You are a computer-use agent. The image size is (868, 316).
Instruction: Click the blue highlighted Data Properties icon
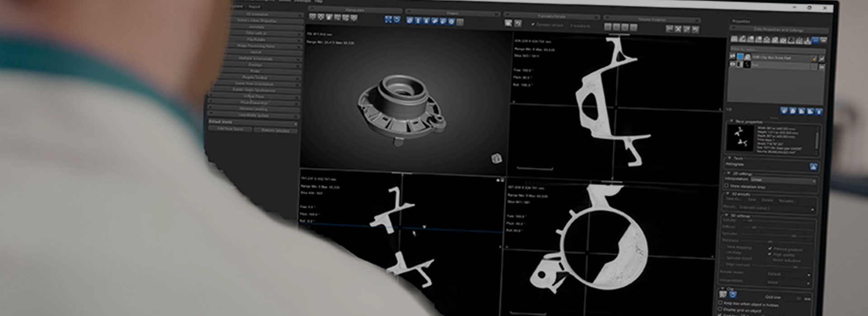pyautogui.click(x=815, y=40)
